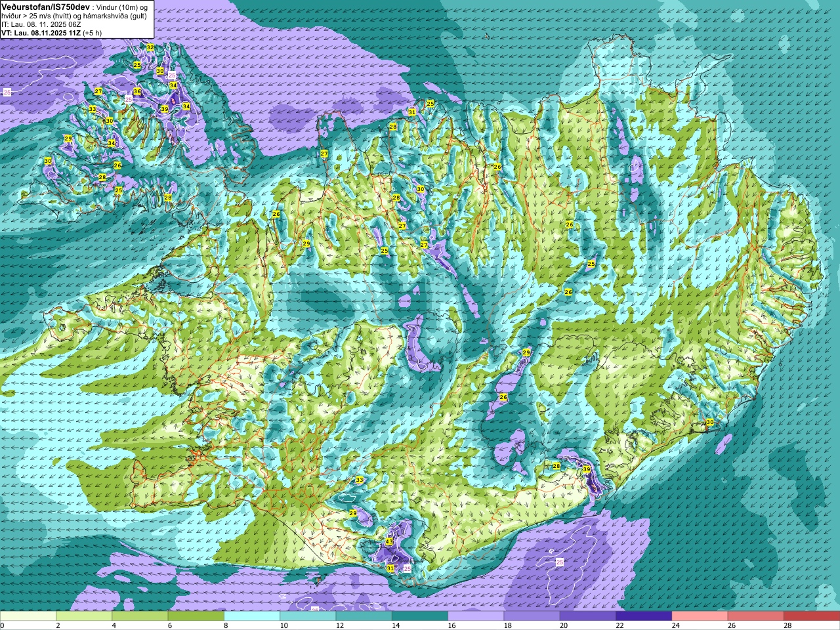
Task: Click the 39 gust marker in the Westfjords
Action: (165, 109)
